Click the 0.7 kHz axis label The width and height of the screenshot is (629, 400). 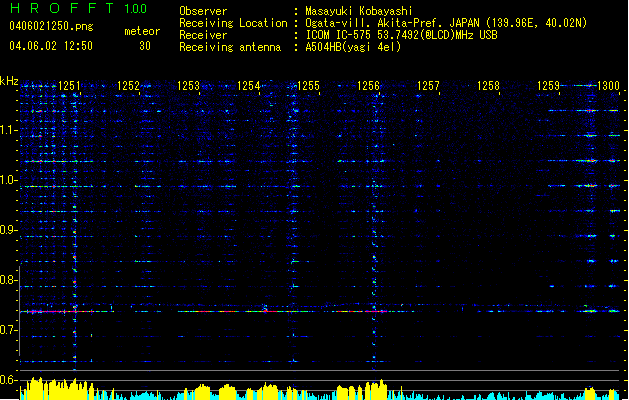8,330
